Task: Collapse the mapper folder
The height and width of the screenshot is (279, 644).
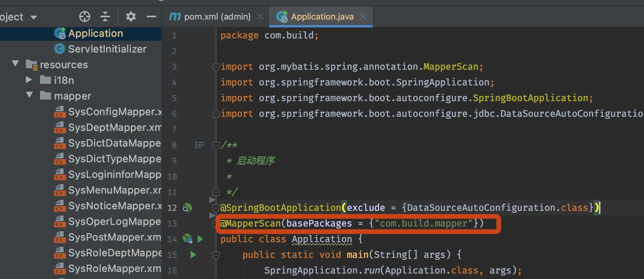Action: [x=29, y=95]
